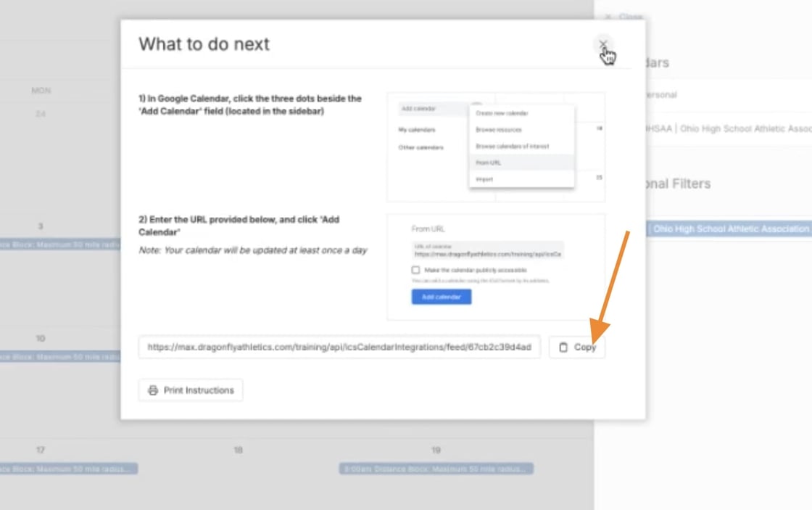Click the Print Instructions button text
Image resolution: width=812 pixels, height=510 pixels.
(199, 390)
